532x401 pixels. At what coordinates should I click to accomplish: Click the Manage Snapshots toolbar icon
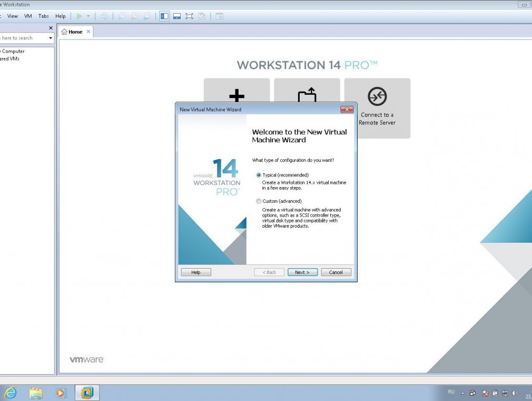tap(147, 16)
